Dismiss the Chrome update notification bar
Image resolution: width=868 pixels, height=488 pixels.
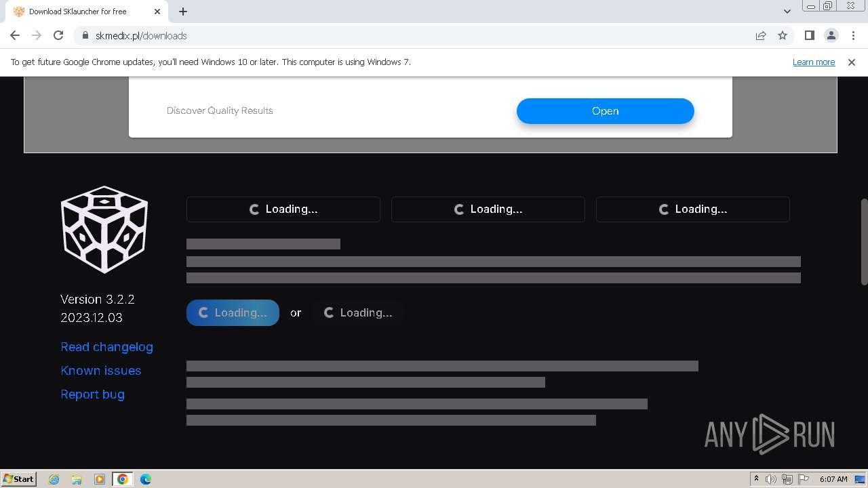pos(852,62)
